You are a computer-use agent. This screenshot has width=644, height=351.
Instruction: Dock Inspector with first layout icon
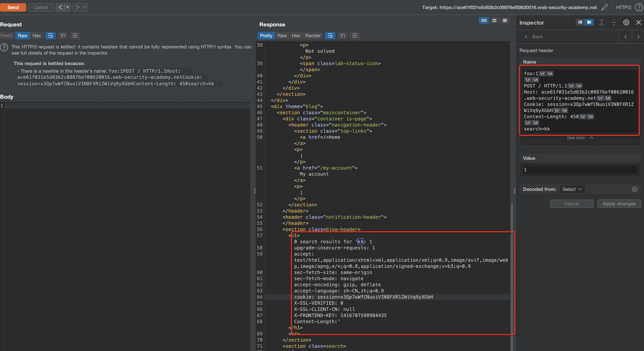[x=580, y=22]
